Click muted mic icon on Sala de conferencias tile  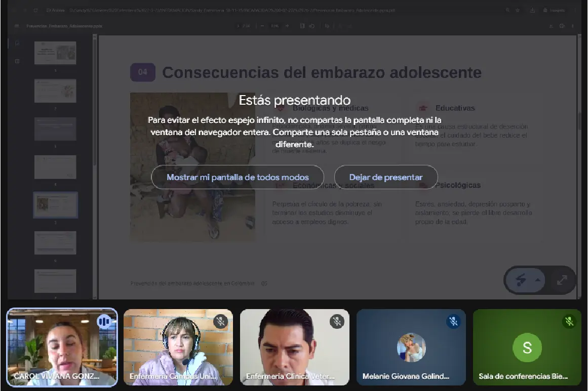569,321
